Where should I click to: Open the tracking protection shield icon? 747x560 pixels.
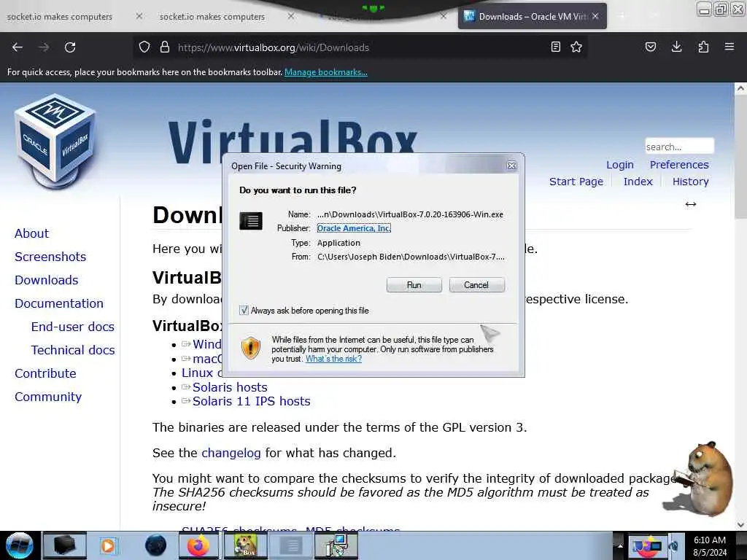pos(144,47)
